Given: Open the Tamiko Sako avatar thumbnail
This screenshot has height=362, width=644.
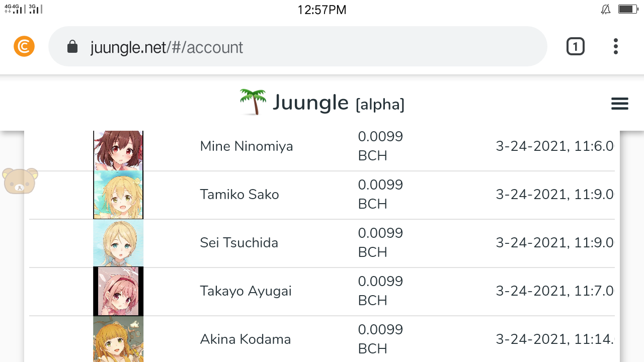Looking at the screenshot, I should [x=118, y=195].
